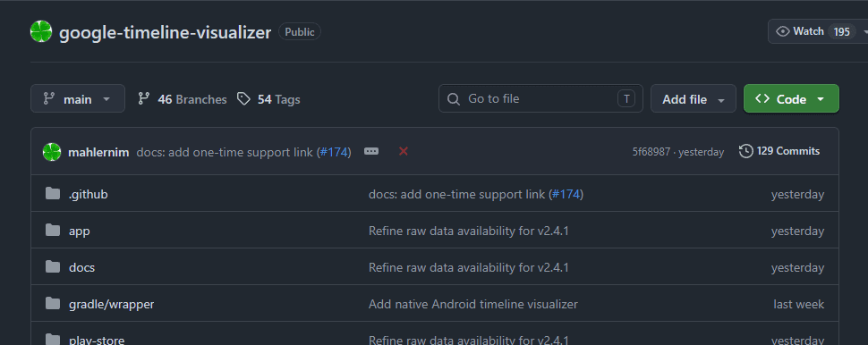Screen dimensions: 868x345
Task: Open the app row's Refine raw data commit message
Action: coord(468,231)
